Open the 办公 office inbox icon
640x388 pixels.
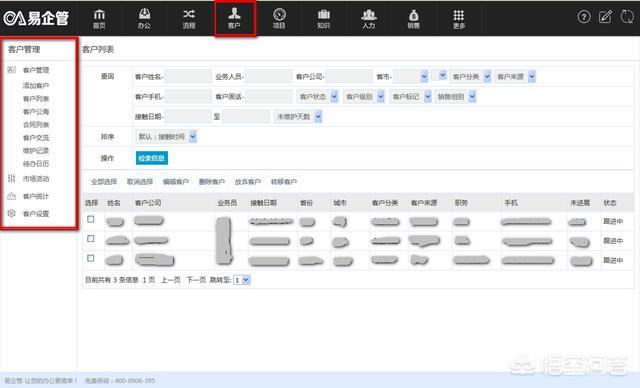pos(144,18)
